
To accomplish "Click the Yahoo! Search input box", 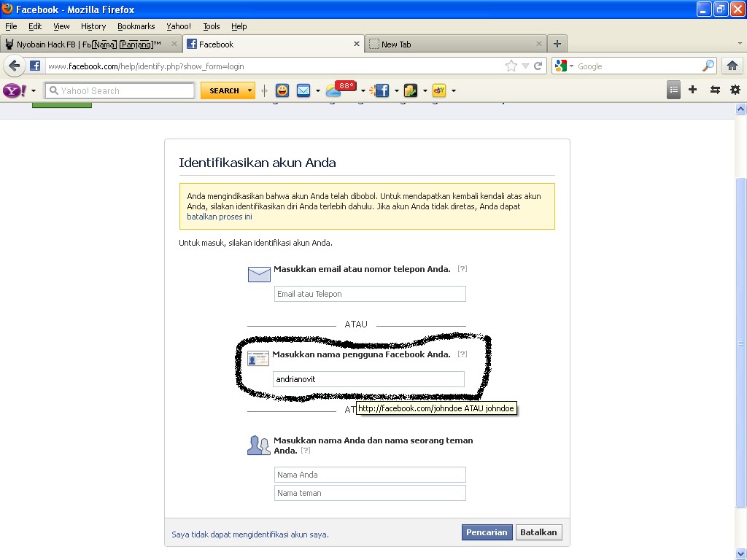I will pyautogui.click(x=120, y=90).
